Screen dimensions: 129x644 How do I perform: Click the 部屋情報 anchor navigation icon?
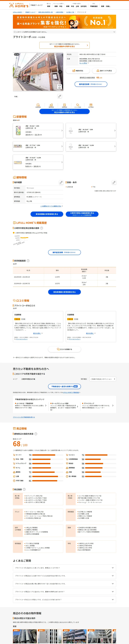(38, 105)
